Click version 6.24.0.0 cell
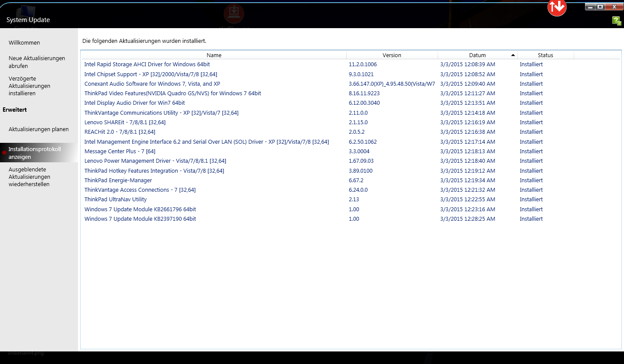The width and height of the screenshot is (624, 364). click(358, 190)
